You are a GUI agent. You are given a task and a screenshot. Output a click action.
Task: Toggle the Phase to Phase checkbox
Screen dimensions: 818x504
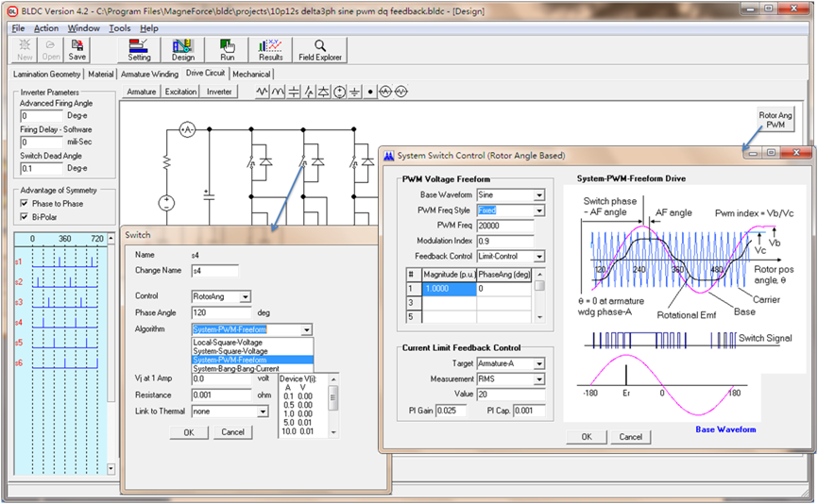[x=25, y=204]
